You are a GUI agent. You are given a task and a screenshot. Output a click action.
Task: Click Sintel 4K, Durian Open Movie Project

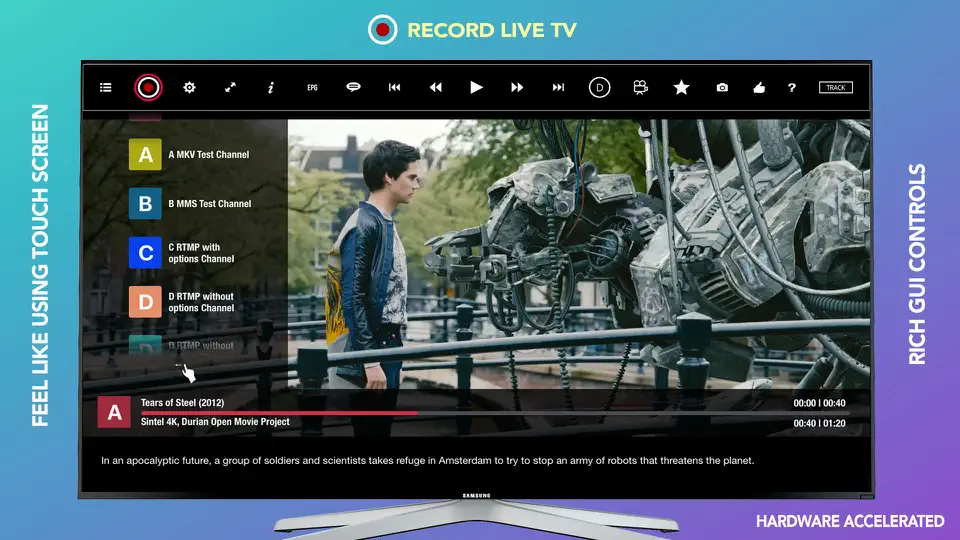pos(215,422)
